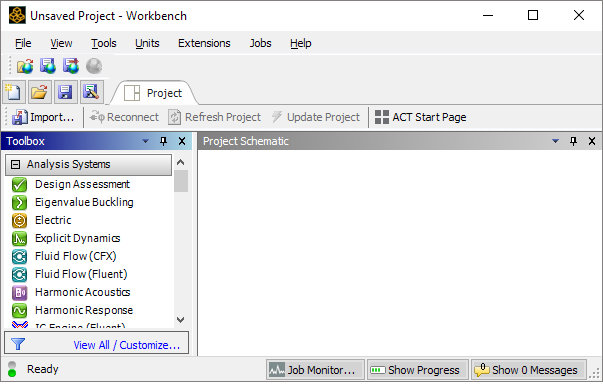Click the Save As icon

point(91,92)
